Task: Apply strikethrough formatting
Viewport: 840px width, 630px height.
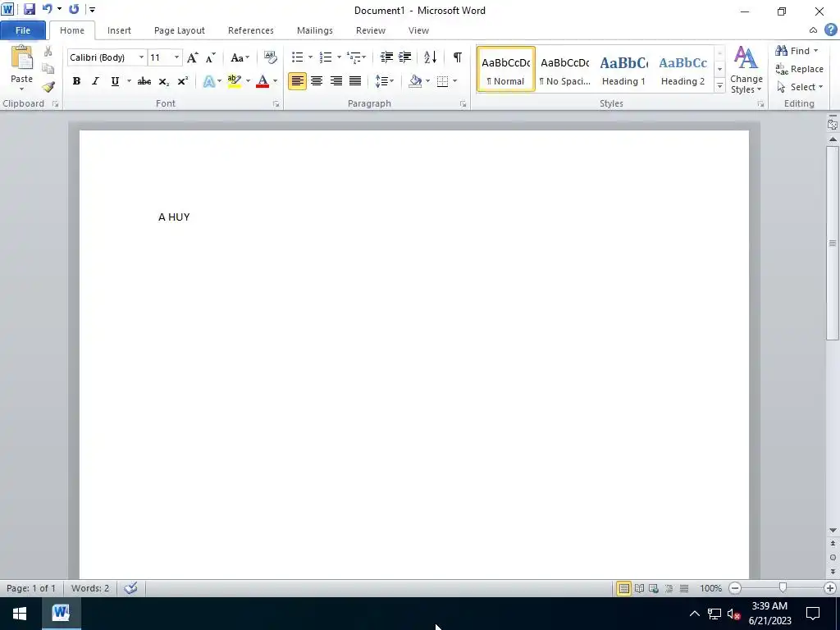Action: pos(144,81)
